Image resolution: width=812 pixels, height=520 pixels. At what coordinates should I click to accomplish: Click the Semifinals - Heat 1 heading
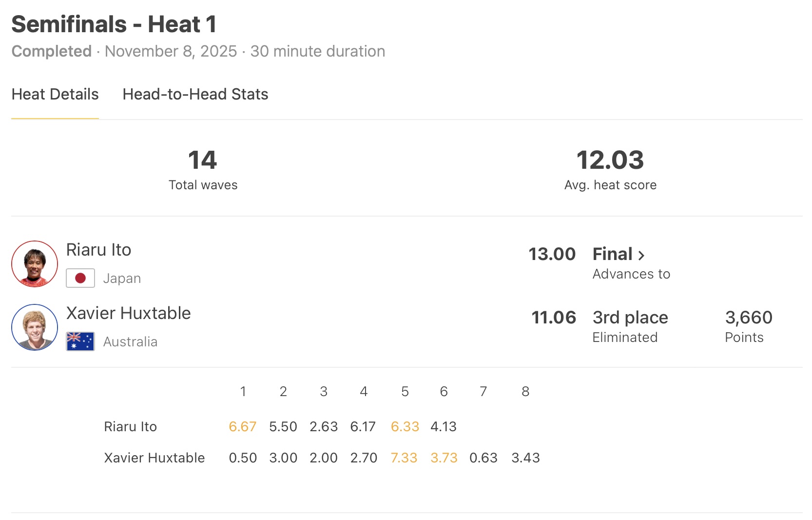click(114, 24)
